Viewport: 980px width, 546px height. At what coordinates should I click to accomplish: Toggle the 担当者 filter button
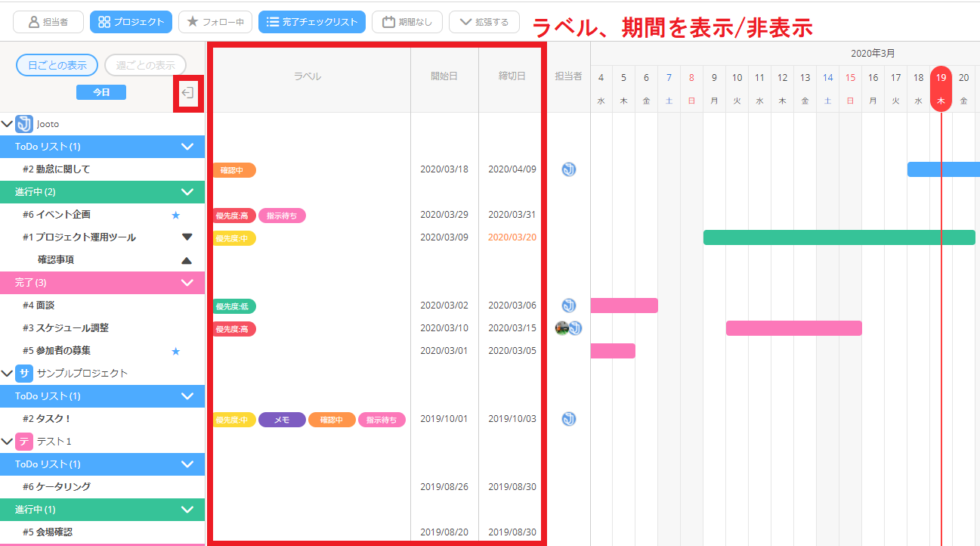[x=48, y=22]
